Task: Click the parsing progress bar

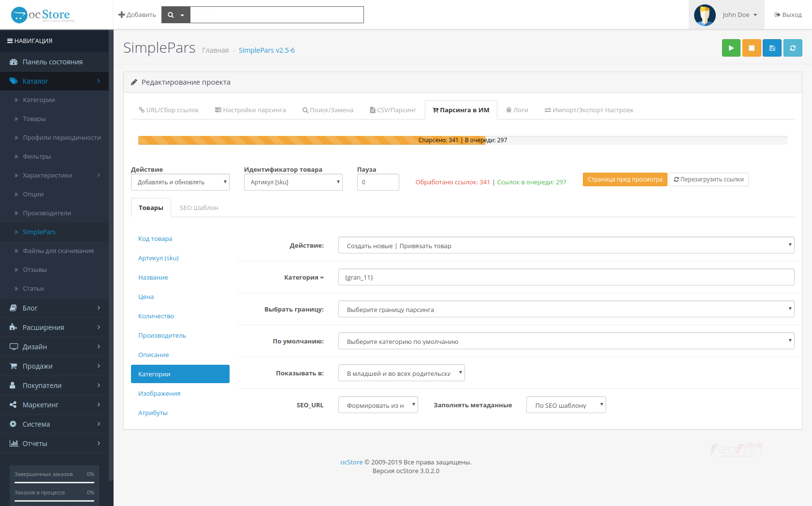Action: [x=463, y=140]
